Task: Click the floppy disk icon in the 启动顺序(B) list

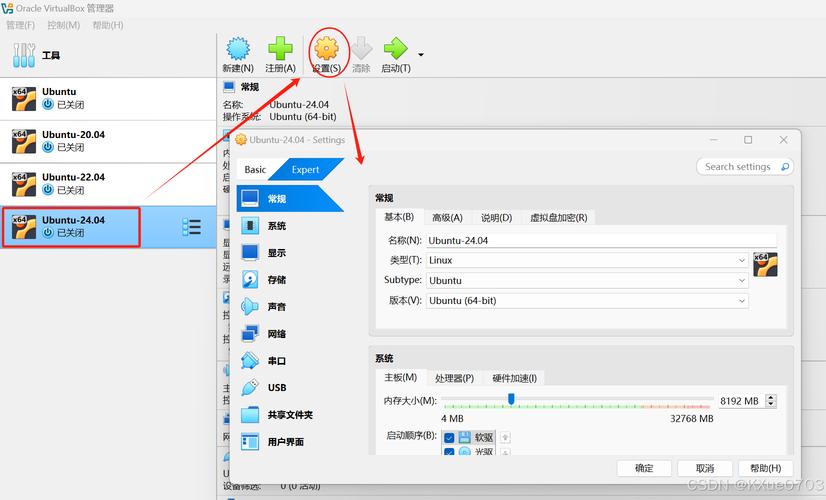Action: 464,437
